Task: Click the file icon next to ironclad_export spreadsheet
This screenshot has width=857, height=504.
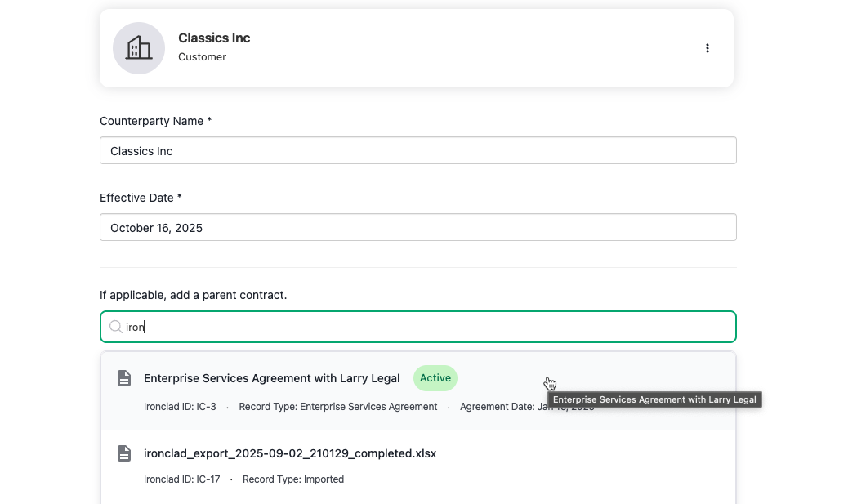Action: coord(123,453)
